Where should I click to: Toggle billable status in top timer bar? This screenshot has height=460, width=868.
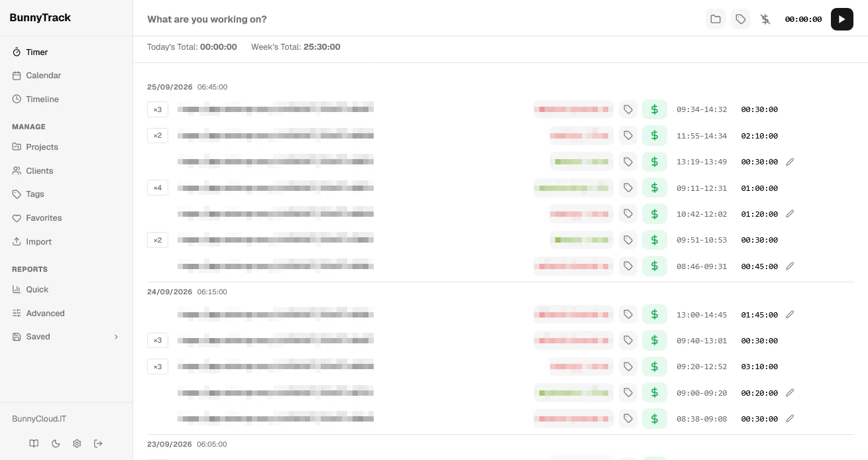(765, 19)
